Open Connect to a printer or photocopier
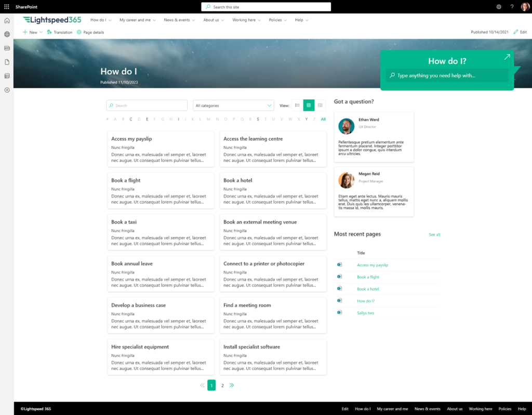The width and height of the screenshot is (532, 415). tap(273, 274)
